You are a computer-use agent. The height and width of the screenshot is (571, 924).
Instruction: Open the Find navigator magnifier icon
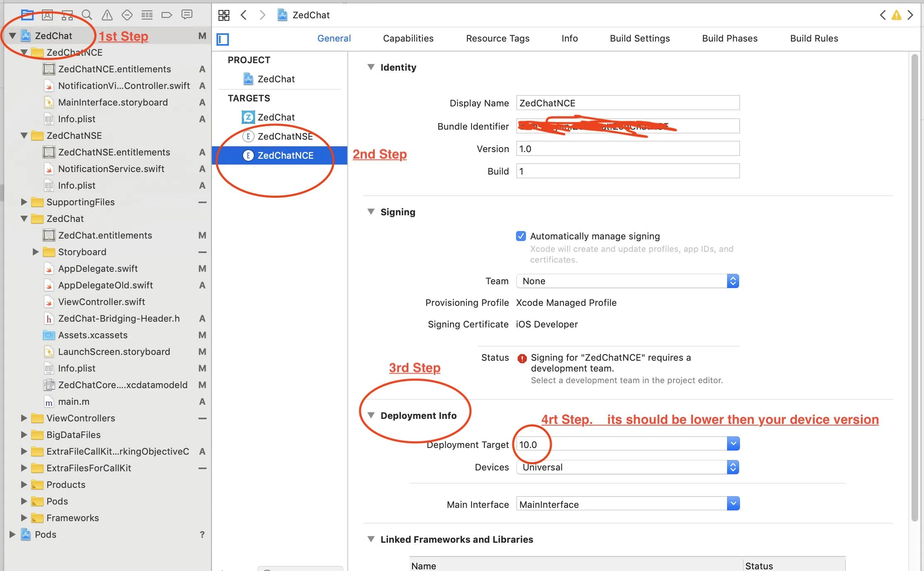pos(87,15)
